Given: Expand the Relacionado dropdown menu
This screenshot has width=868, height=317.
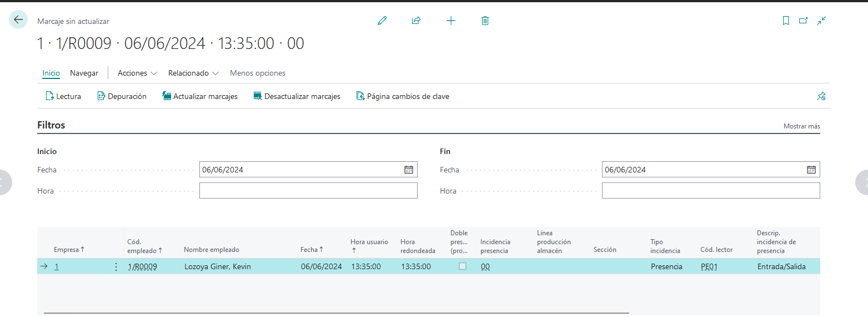Looking at the screenshot, I should pyautogui.click(x=193, y=73).
